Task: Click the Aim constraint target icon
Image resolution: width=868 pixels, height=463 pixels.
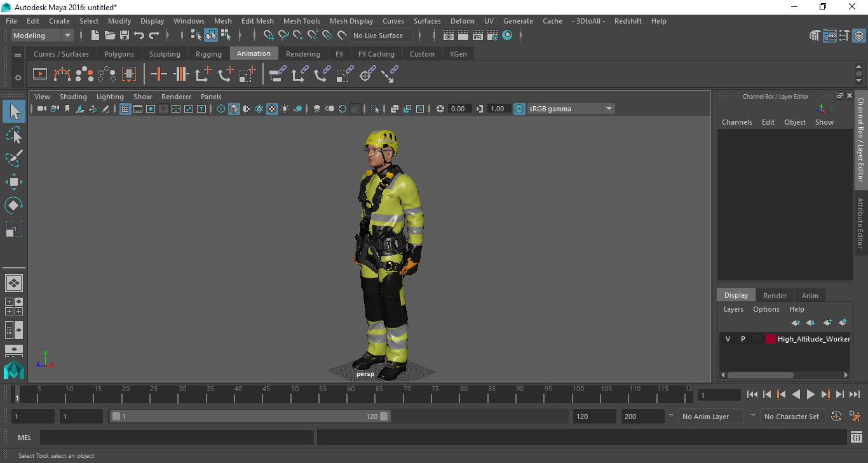Action: (x=366, y=74)
